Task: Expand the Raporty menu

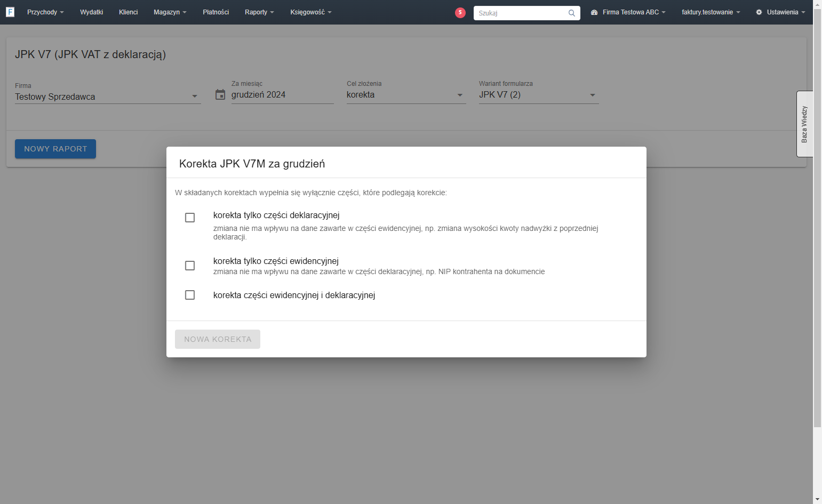Action: point(259,12)
